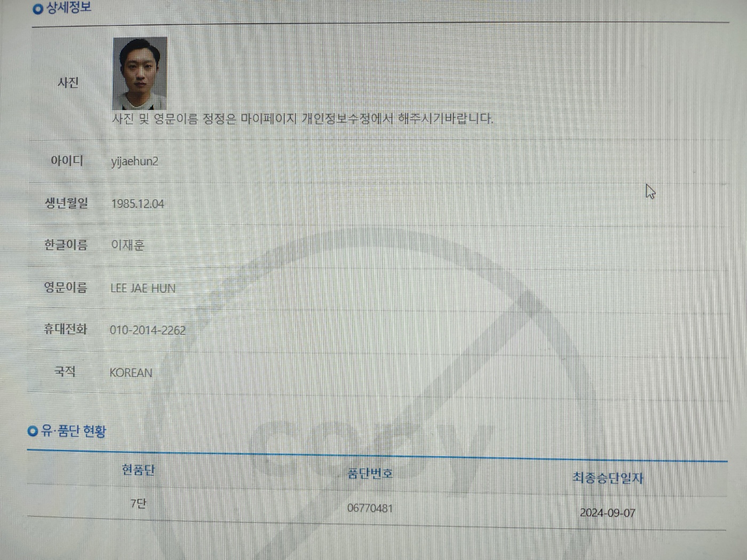Click the mobile number 010-2014-2262

pyautogui.click(x=148, y=330)
